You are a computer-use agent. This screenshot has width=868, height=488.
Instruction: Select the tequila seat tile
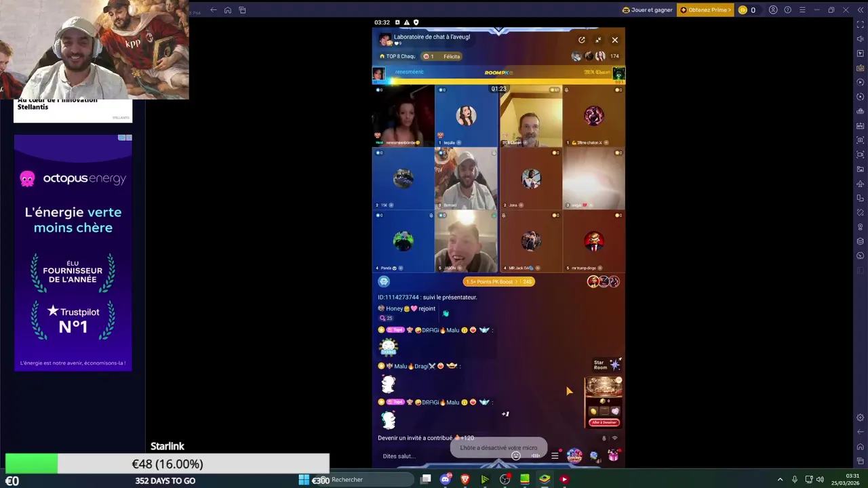(x=466, y=116)
